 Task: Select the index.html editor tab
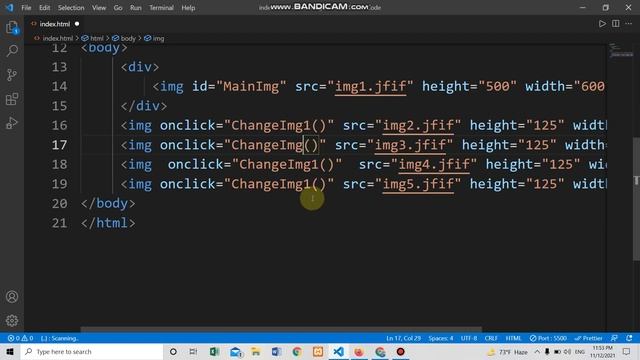(x=55, y=24)
